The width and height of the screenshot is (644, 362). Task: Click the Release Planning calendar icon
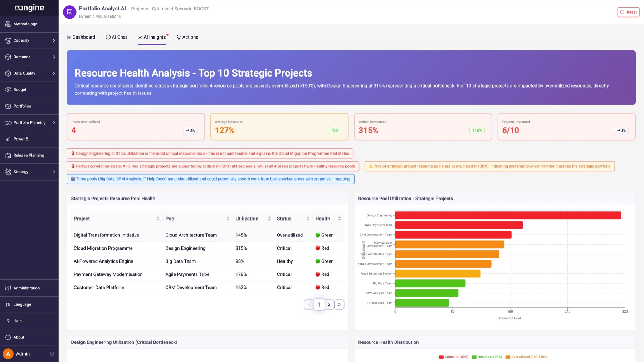click(8, 156)
